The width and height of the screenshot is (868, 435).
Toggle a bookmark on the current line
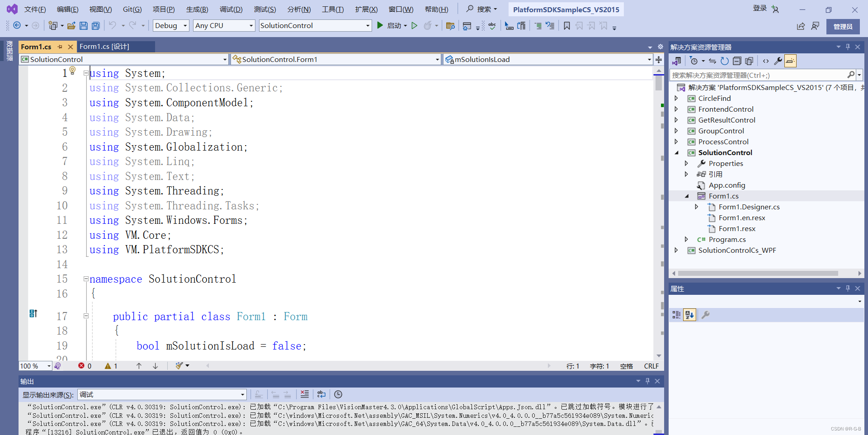click(x=567, y=26)
